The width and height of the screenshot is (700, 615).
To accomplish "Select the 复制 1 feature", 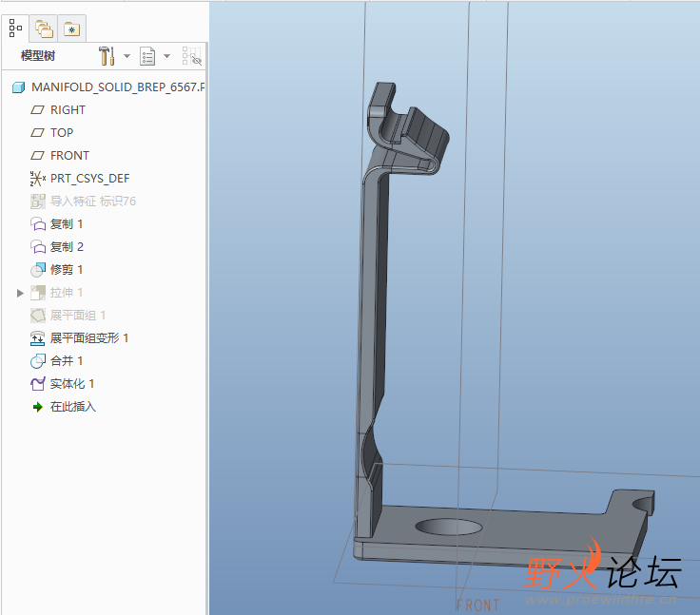I will pyautogui.click(x=66, y=224).
